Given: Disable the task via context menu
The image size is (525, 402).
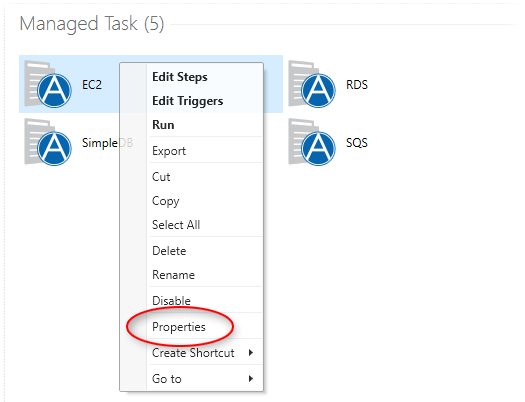Looking at the screenshot, I should 171,301.
